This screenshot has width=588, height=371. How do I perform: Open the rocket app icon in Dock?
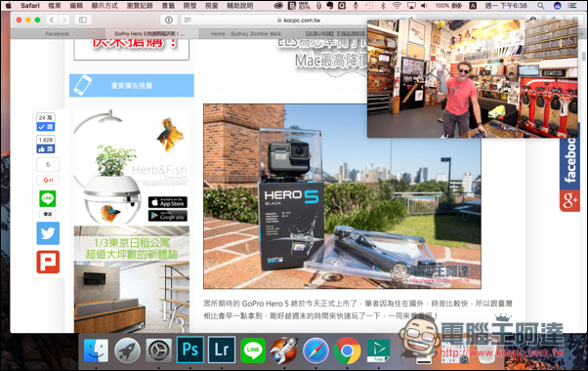284,350
